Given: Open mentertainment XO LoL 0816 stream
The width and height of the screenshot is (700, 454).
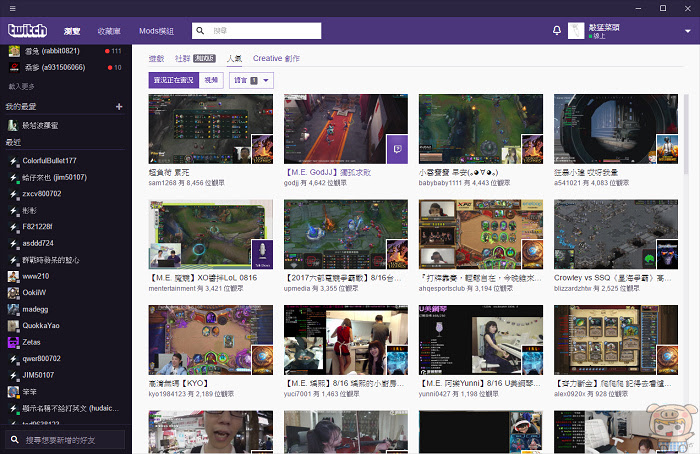Looking at the screenshot, I should point(210,234).
